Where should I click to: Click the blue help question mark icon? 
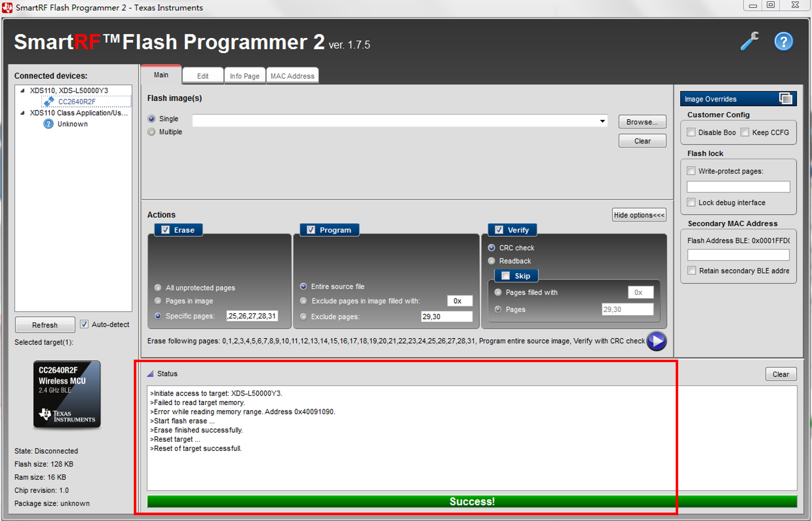tap(783, 41)
